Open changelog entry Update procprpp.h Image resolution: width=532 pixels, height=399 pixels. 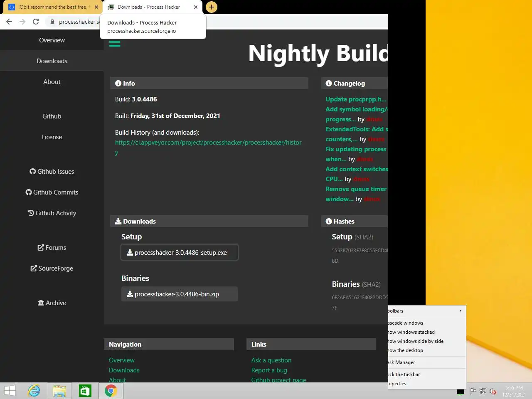tap(356, 99)
